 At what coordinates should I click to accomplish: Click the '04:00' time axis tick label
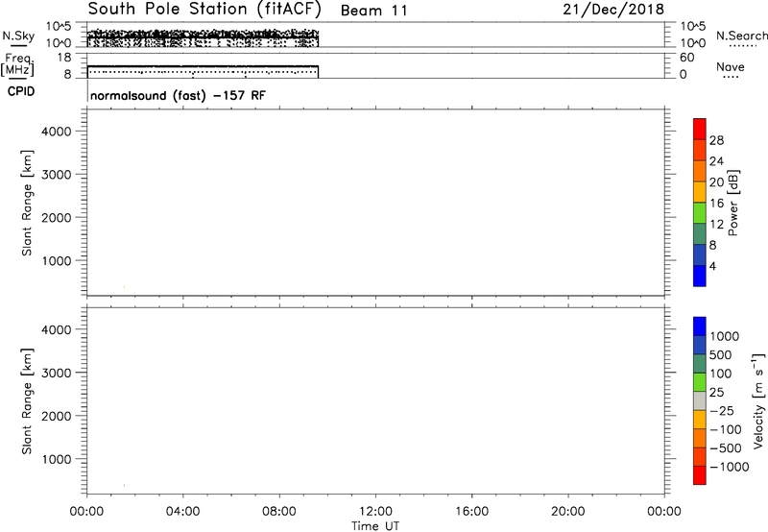click(182, 512)
